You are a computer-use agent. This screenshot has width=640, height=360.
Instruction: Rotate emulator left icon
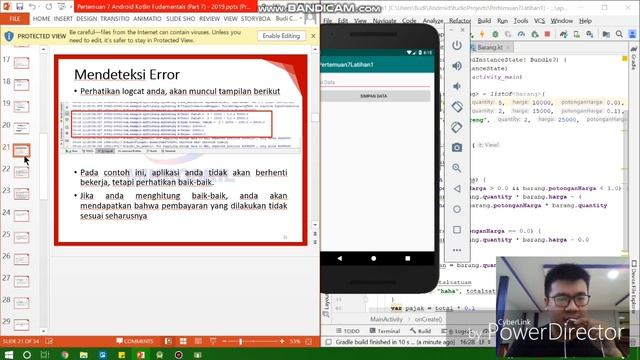coord(457,107)
